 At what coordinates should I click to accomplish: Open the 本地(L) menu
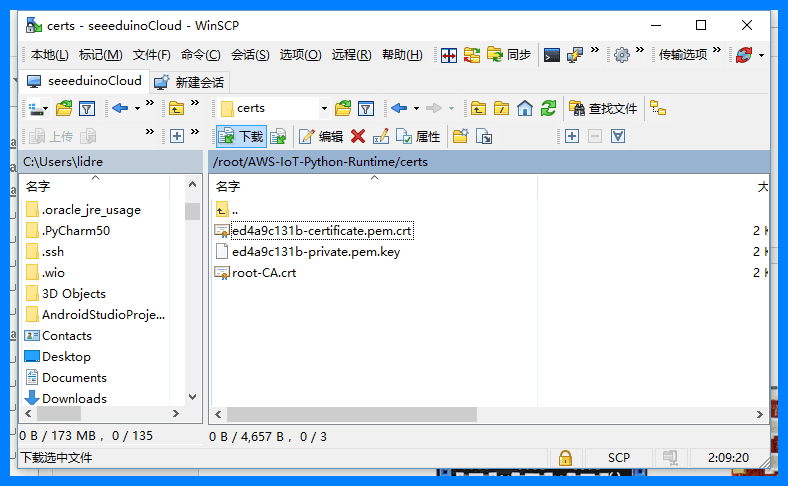tap(49, 55)
